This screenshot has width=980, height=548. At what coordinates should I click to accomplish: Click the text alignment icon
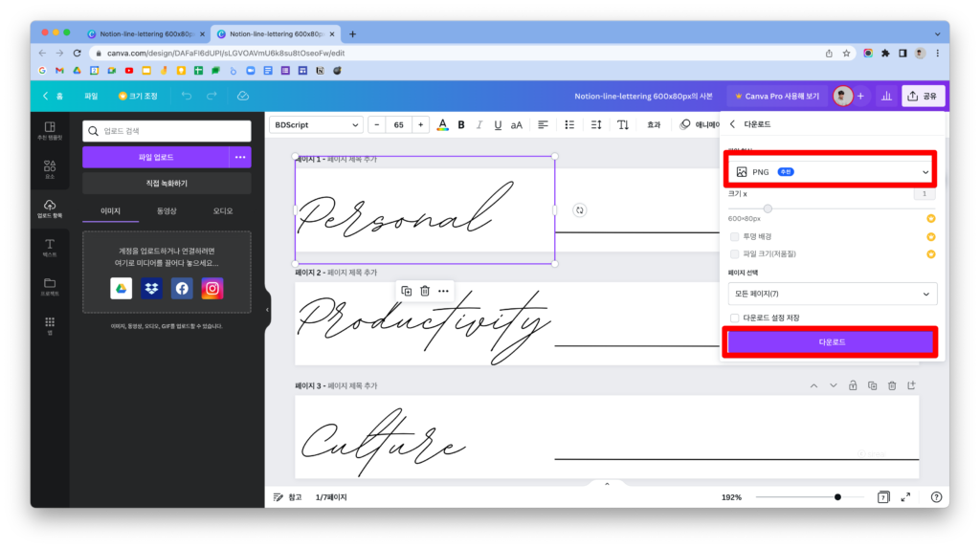coord(543,125)
